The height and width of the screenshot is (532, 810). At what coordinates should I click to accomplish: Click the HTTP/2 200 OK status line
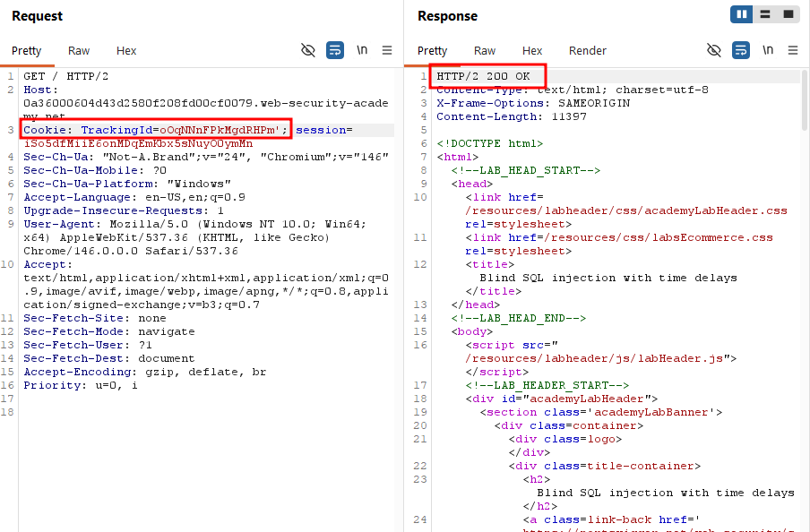coord(483,76)
